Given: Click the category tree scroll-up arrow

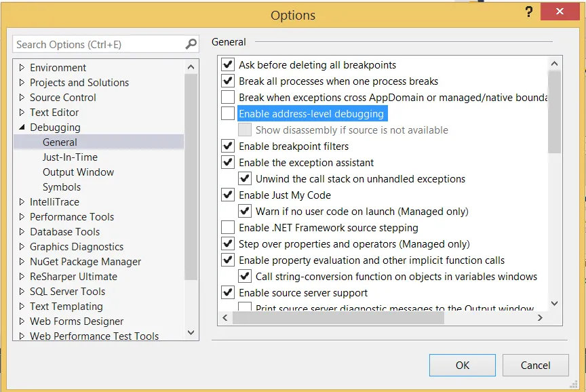Looking at the screenshot, I should (191, 66).
